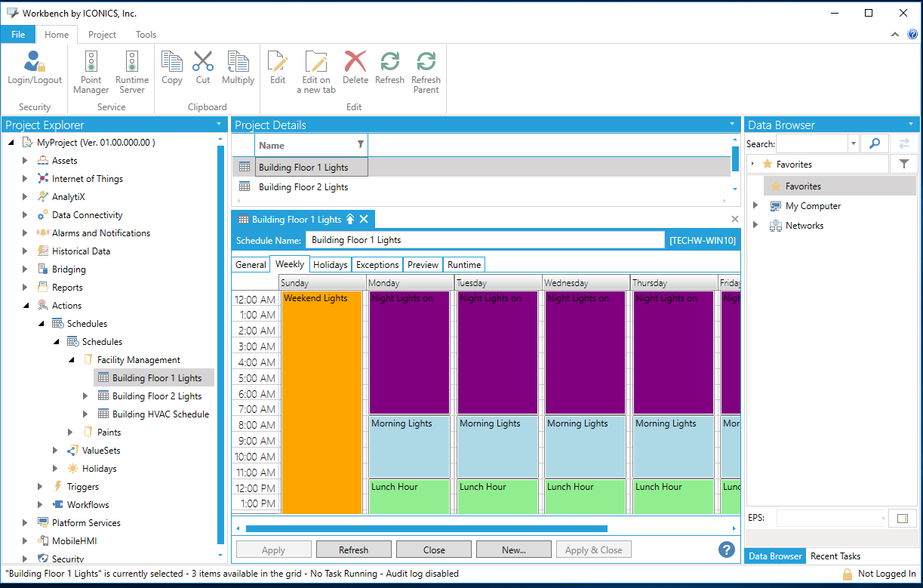Collapse the Facility Management folder
This screenshot has width=923, height=588.
pyautogui.click(x=71, y=360)
